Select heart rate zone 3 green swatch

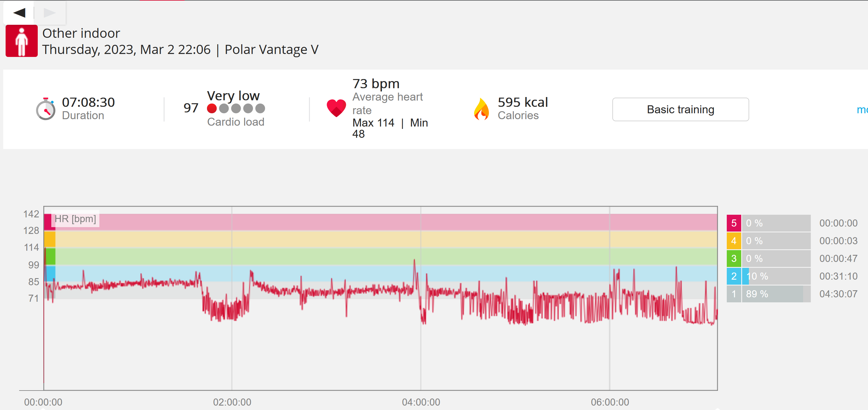click(x=734, y=259)
